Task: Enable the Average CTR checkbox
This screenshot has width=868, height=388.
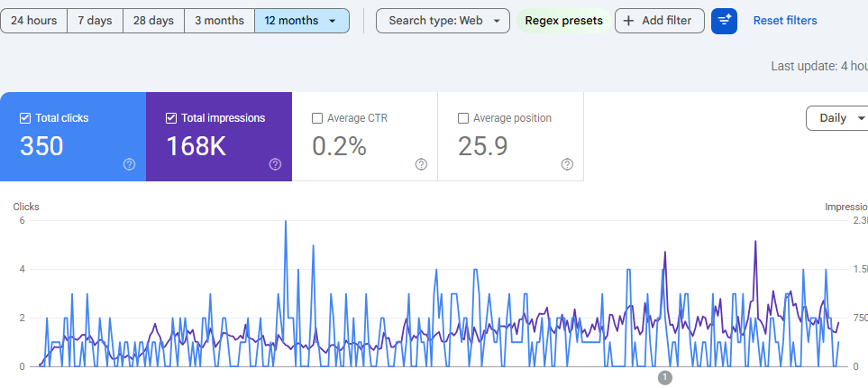Action: (x=317, y=118)
